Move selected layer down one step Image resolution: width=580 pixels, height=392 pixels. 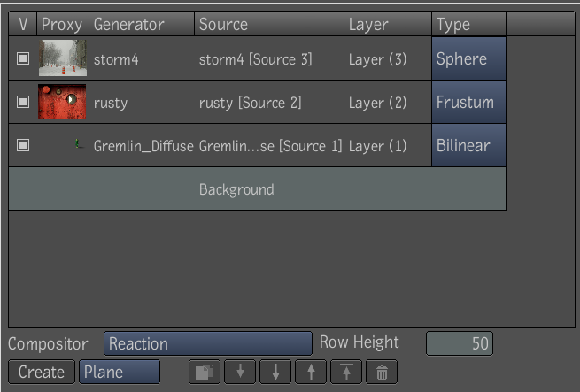coord(275,372)
